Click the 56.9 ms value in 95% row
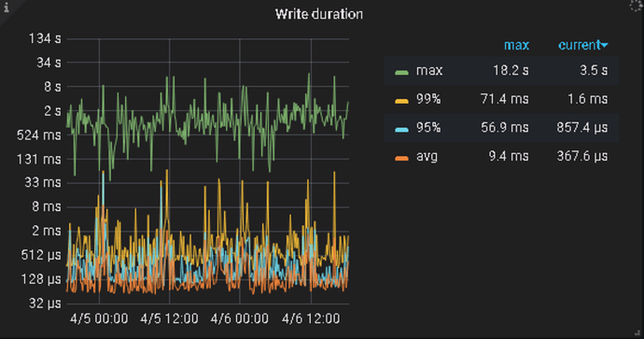 coord(505,128)
